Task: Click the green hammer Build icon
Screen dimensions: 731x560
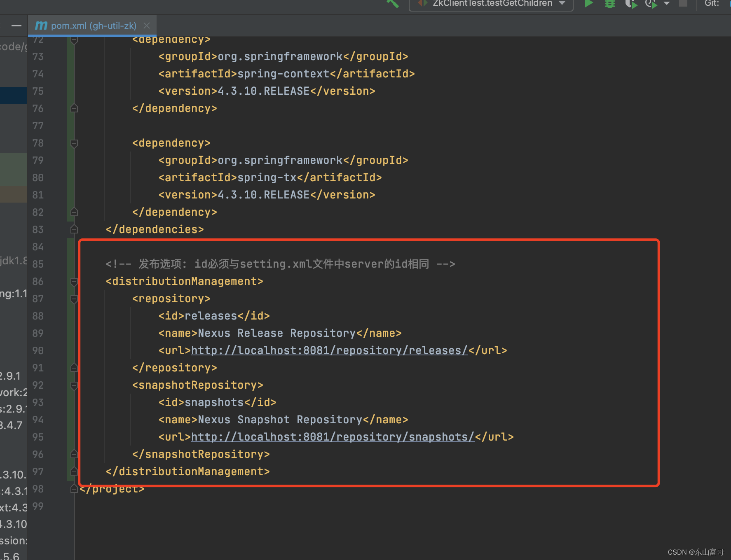Action: [393, 3]
